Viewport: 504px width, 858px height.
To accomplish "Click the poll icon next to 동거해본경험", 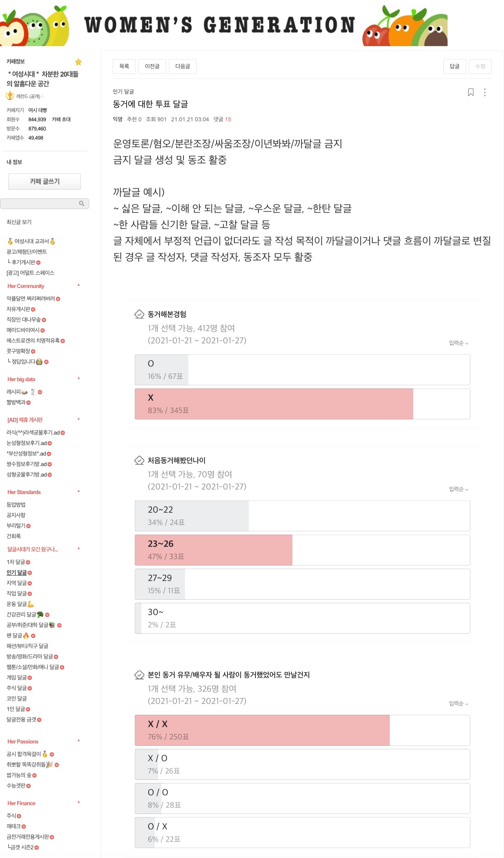I will [139, 314].
